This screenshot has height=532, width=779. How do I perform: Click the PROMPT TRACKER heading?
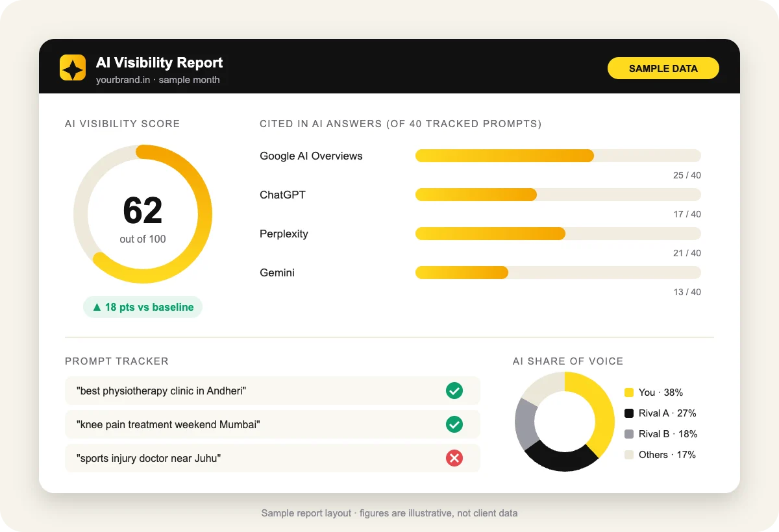(117, 361)
